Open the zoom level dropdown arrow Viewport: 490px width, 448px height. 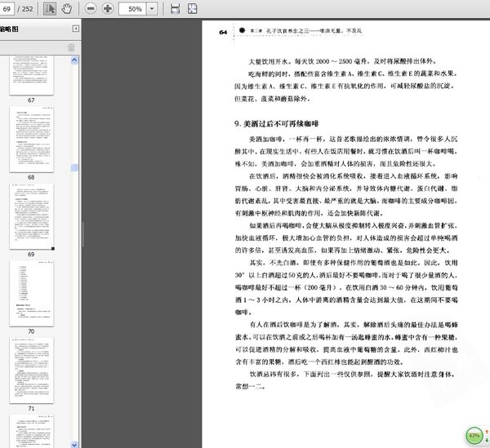[152, 9]
